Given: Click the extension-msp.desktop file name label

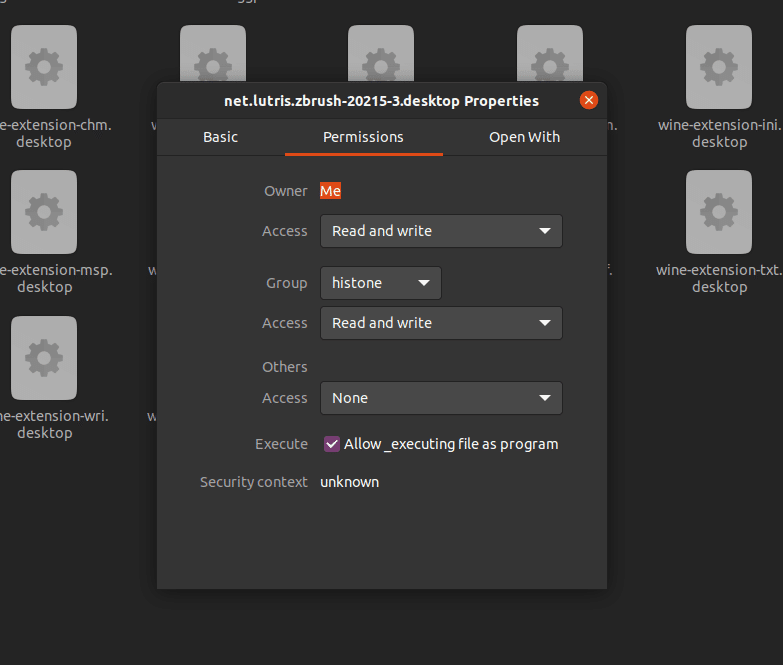Looking at the screenshot, I should pos(56,278).
